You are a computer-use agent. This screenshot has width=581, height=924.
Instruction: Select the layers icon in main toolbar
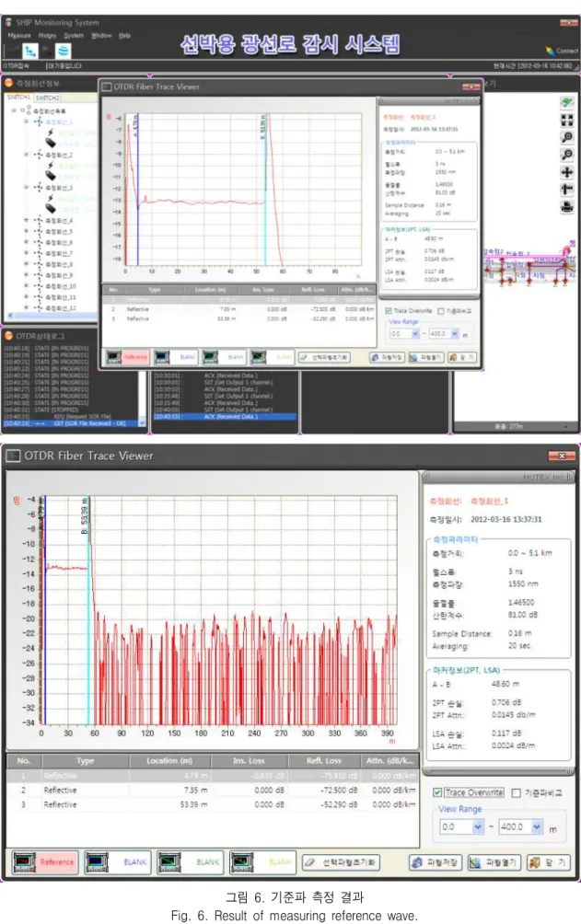[x=64, y=51]
